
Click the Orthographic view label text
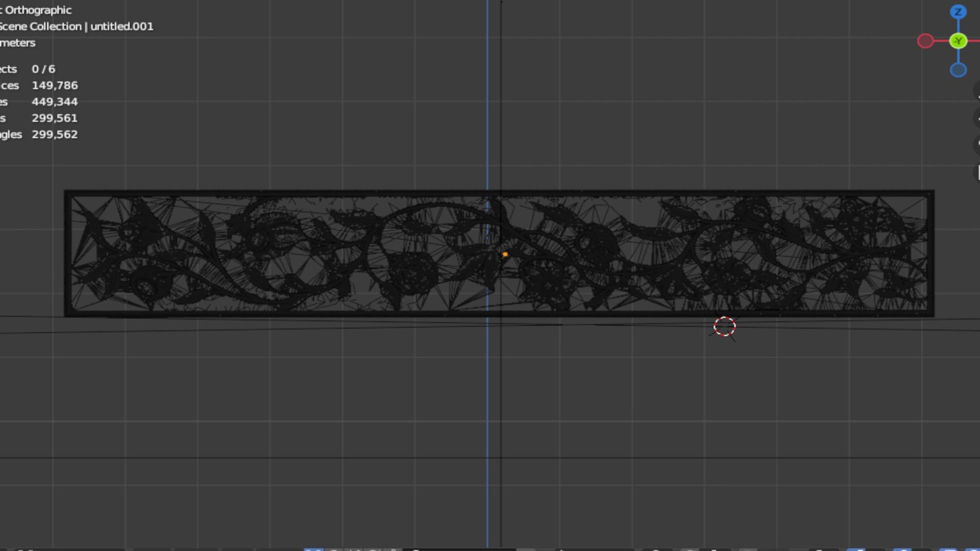coord(38,10)
